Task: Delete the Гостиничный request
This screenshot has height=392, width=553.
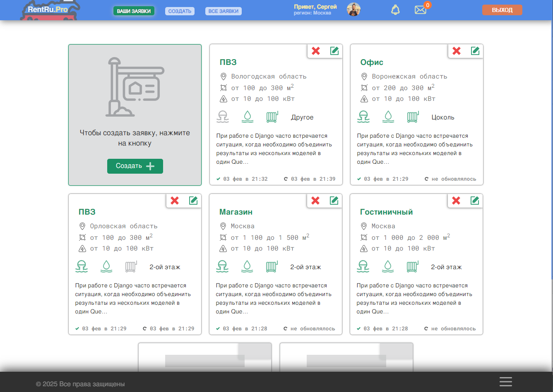Action: (x=456, y=201)
